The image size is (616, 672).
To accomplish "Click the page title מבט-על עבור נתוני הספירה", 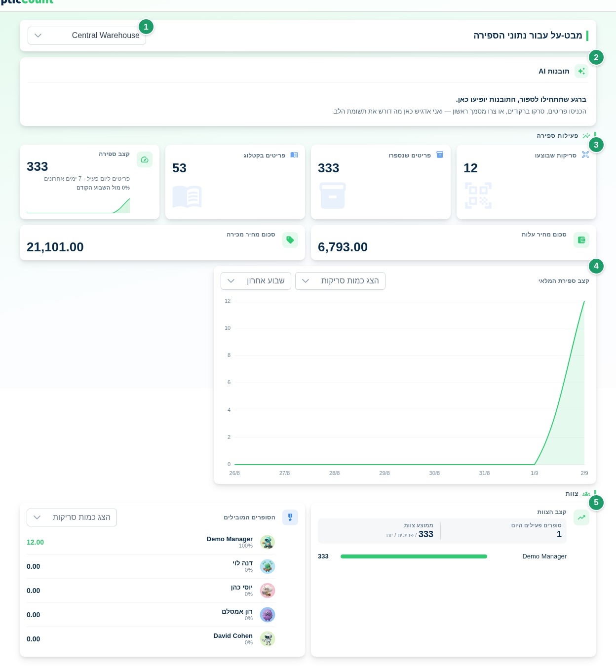I will (528, 36).
